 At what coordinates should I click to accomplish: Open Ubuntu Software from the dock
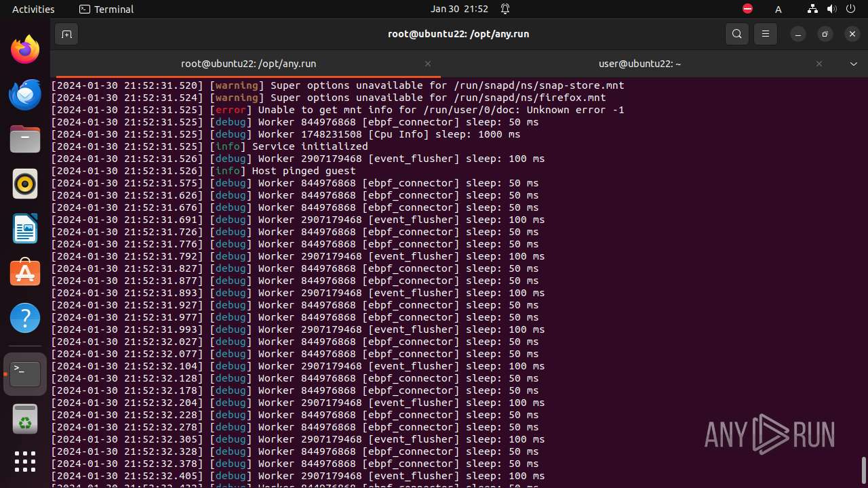pyautogui.click(x=25, y=273)
